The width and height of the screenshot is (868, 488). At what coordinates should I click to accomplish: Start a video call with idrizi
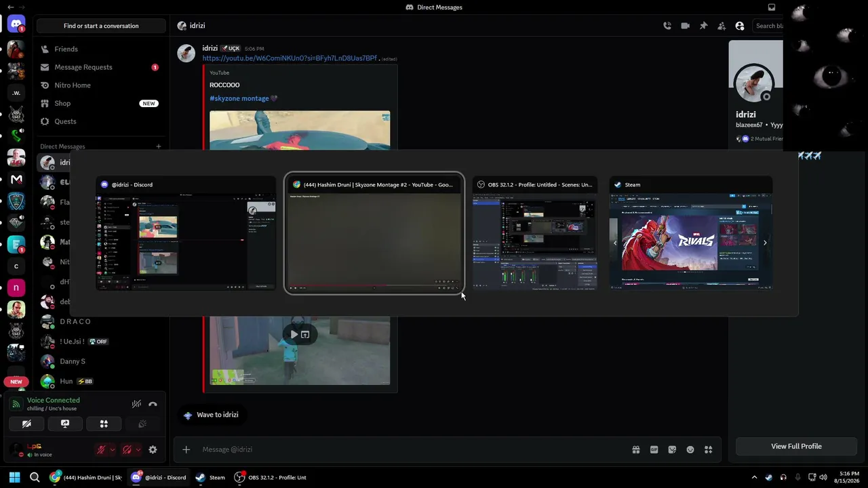pos(686,26)
